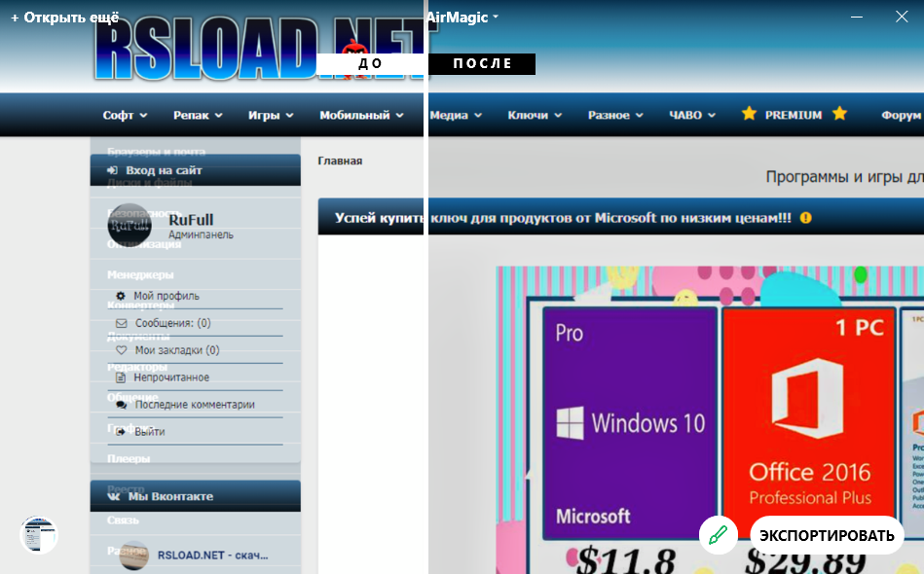Click the Связь category text

click(x=123, y=520)
